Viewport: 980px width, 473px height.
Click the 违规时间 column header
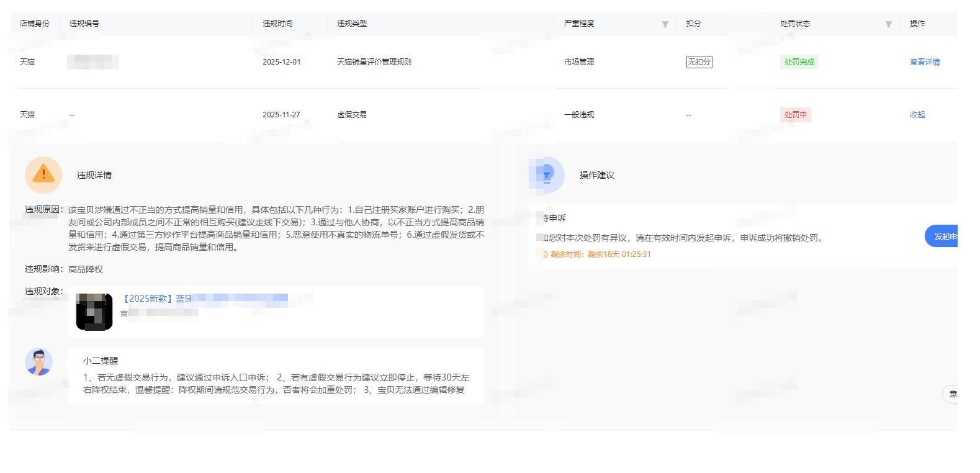[277, 24]
